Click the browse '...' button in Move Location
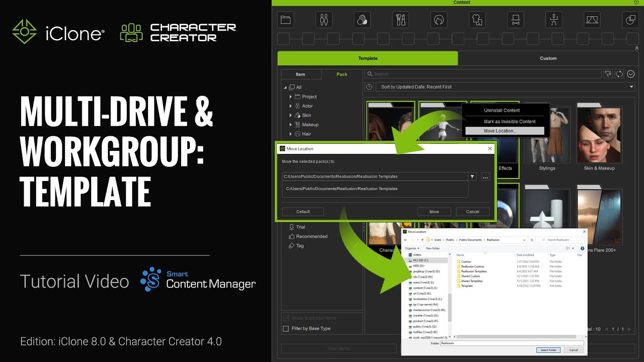644x362 pixels. [x=485, y=177]
